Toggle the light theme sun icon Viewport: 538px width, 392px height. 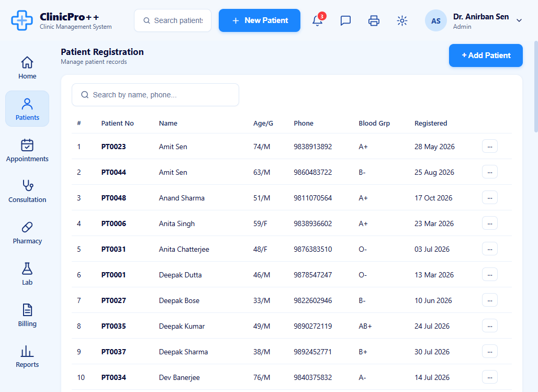402,20
